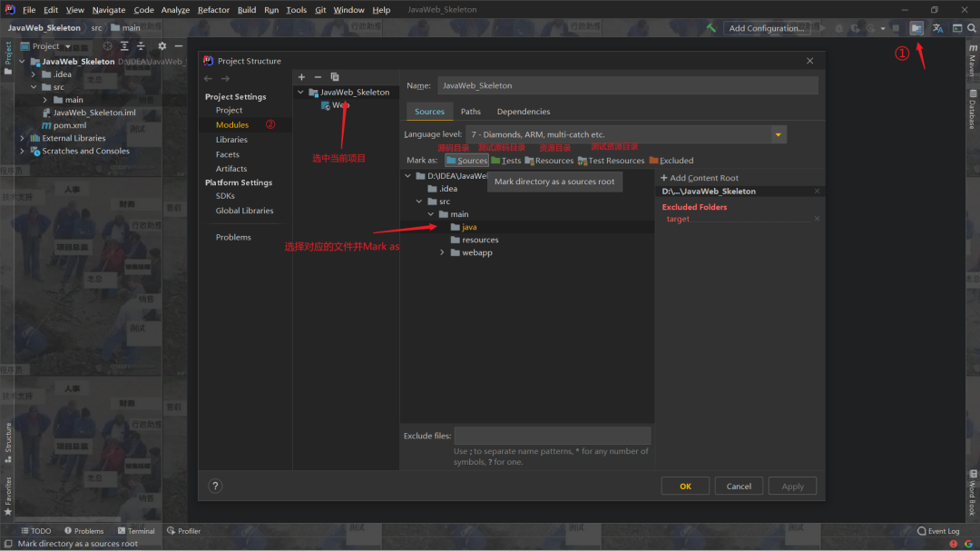The height and width of the screenshot is (551, 980).
Task: Click the Debug bug icon in toolbar
Action: click(x=839, y=28)
